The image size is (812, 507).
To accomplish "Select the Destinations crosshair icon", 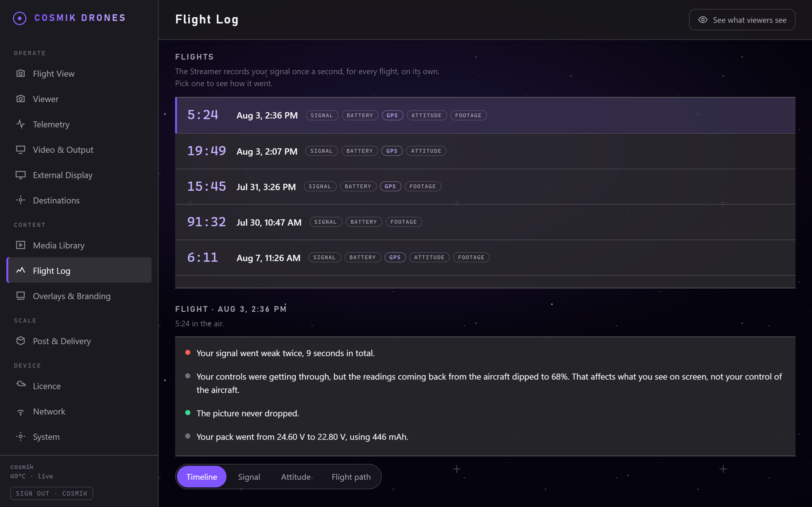I will pyautogui.click(x=21, y=200).
